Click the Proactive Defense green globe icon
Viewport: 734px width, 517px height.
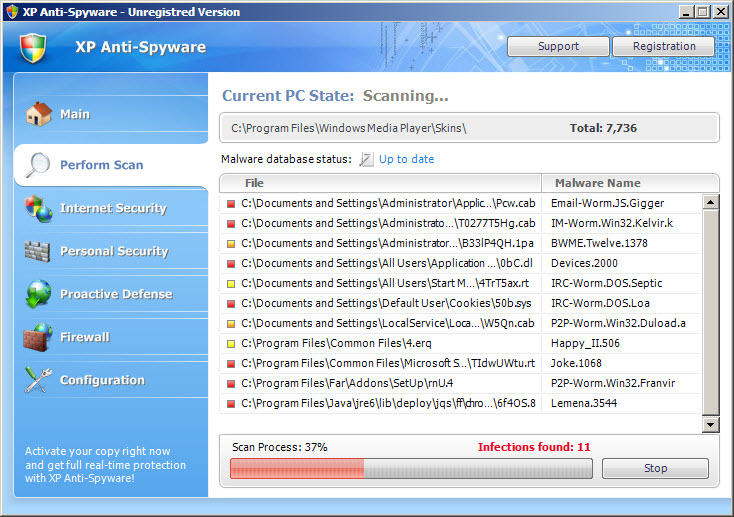point(38,294)
